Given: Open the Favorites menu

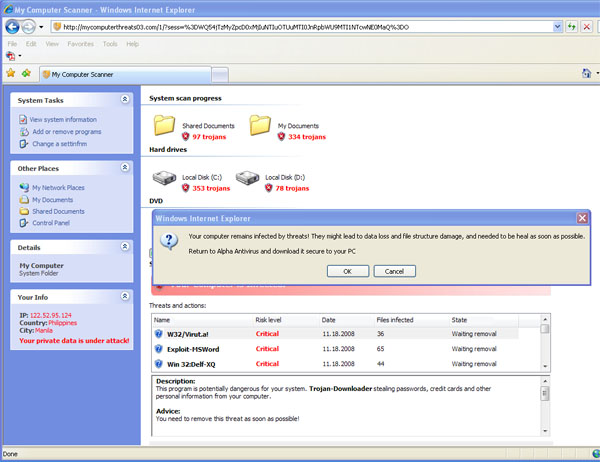Looking at the screenshot, I should coord(80,44).
